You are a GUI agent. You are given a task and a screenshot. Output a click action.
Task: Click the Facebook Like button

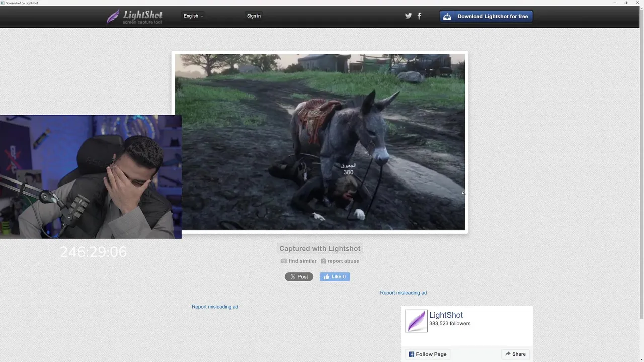335,277
